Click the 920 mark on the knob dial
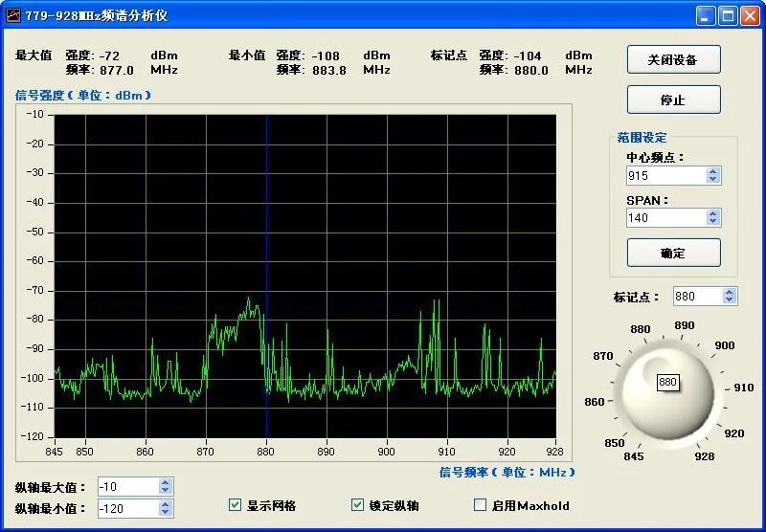Viewport: 766px width, 532px height. pos(734,433)
